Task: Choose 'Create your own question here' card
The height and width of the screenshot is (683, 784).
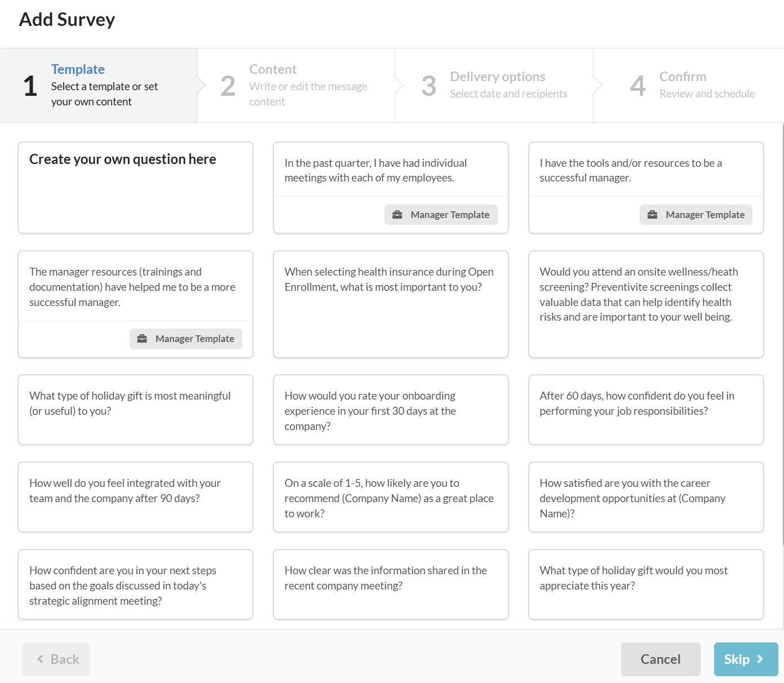Action: (x=135, y=188)
